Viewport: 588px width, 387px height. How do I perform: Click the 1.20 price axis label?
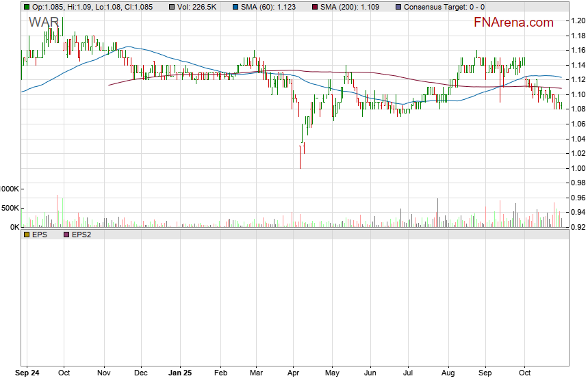click(x=577, y=21)
